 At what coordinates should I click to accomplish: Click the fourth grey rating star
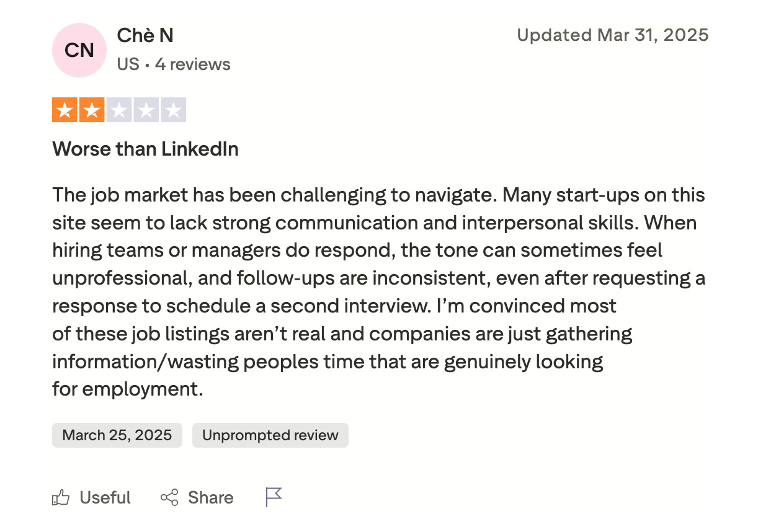(146, 110)
